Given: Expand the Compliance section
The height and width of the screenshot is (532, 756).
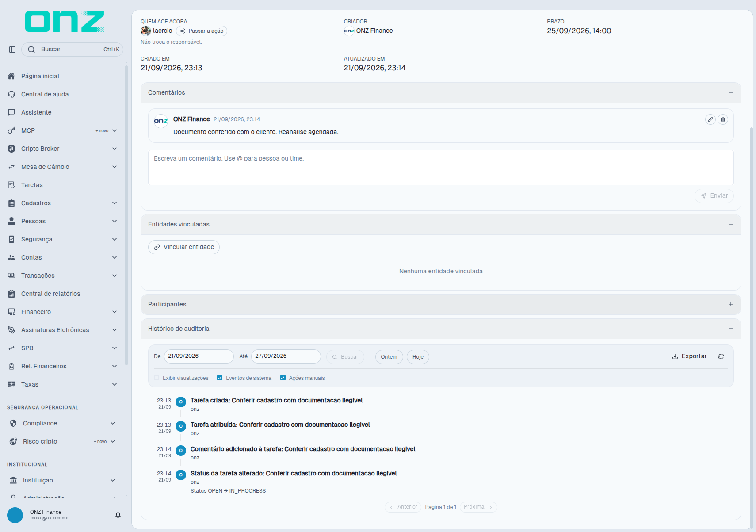Looking at the screenshot, I should tap(62, 423).
